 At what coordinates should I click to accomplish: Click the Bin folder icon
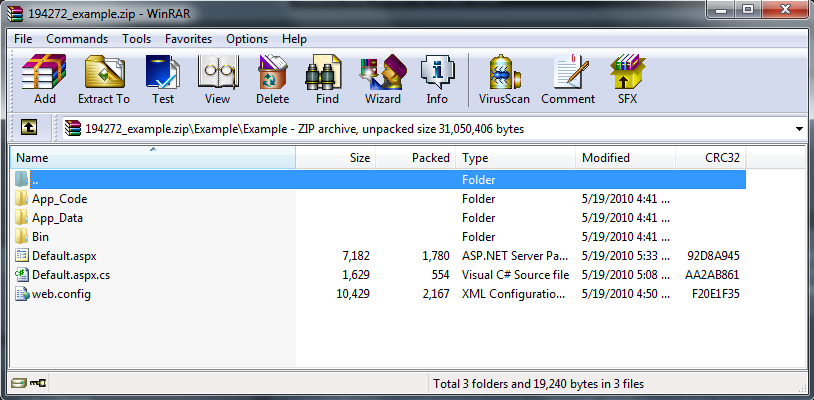pyautogui.click(x=21, y=237)
